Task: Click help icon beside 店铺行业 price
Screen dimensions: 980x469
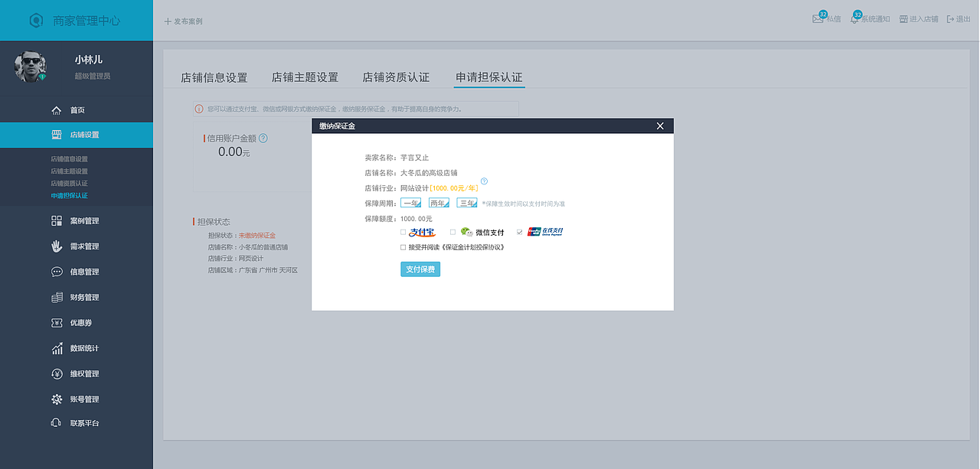Action: click(x=484, y=181)
